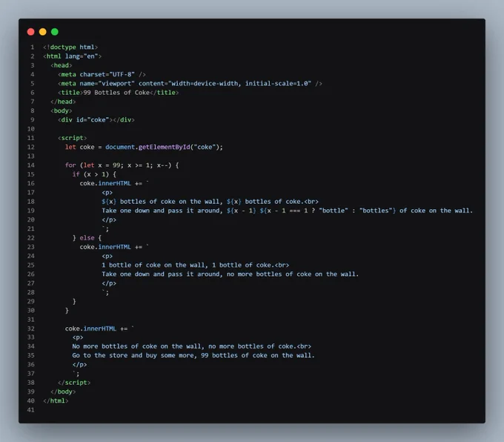Click 'document' on line 12
The image size is (504, 442).
pyautogui.click(x=120, y=147)
